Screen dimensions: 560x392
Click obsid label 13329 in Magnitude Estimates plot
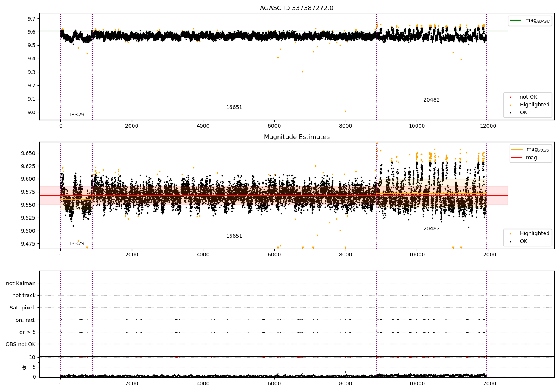click(76, 244)
